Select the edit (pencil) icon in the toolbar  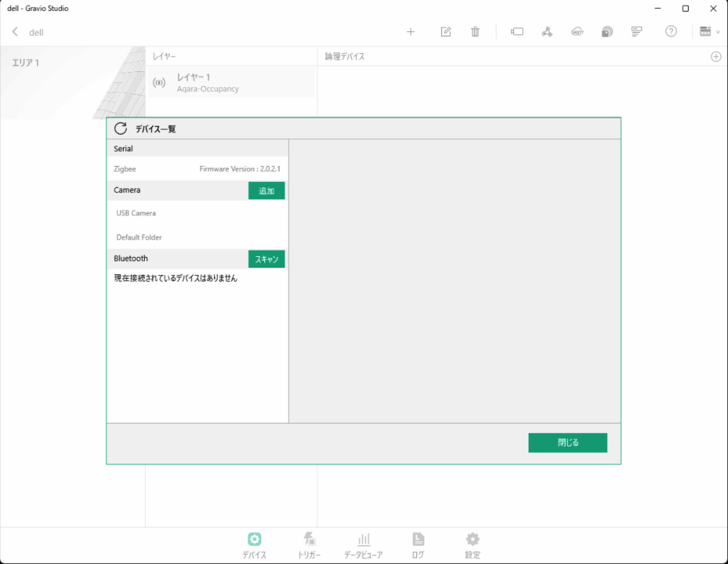coord(446,31)
